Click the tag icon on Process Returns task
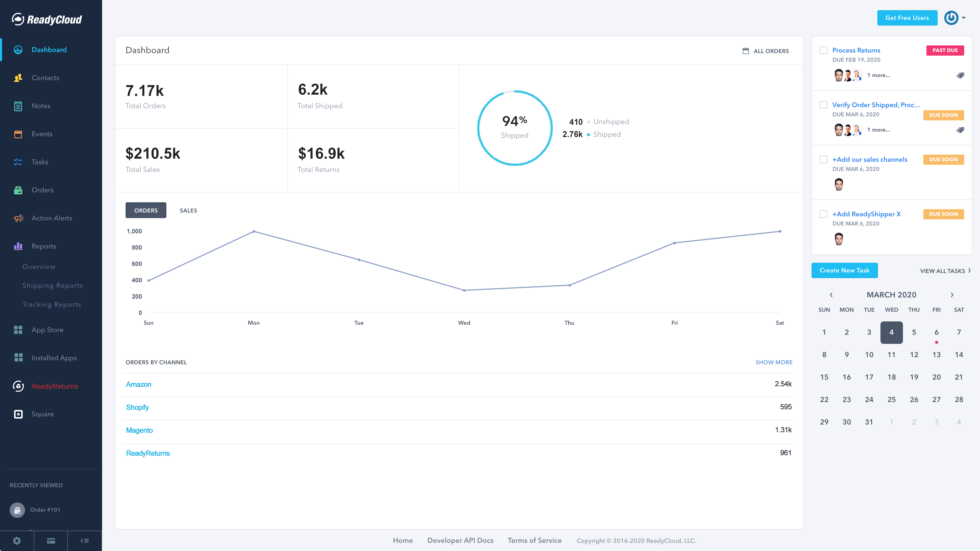 (x=960, y=75)
